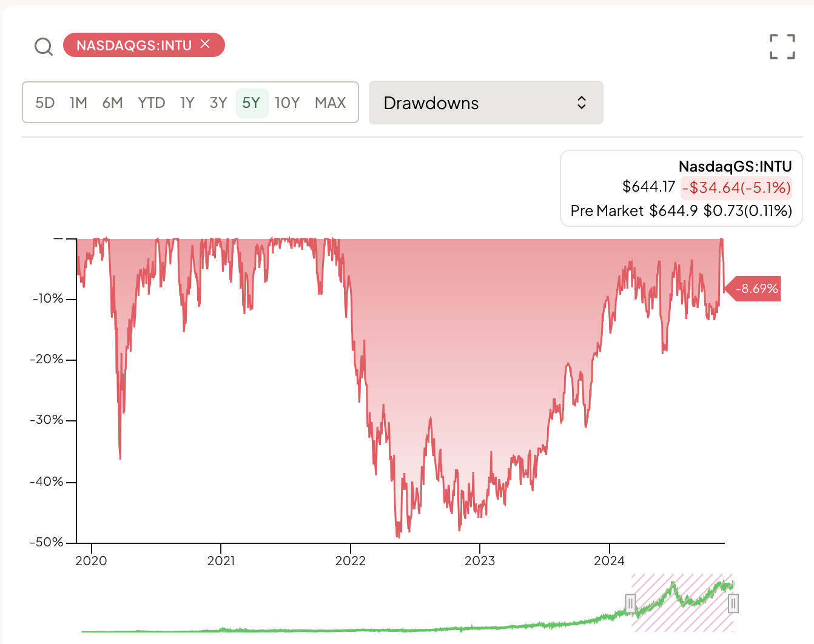The image size is (814, 644).
Task: Click the 2022 x-axis label
Action: tap(351, 560)
